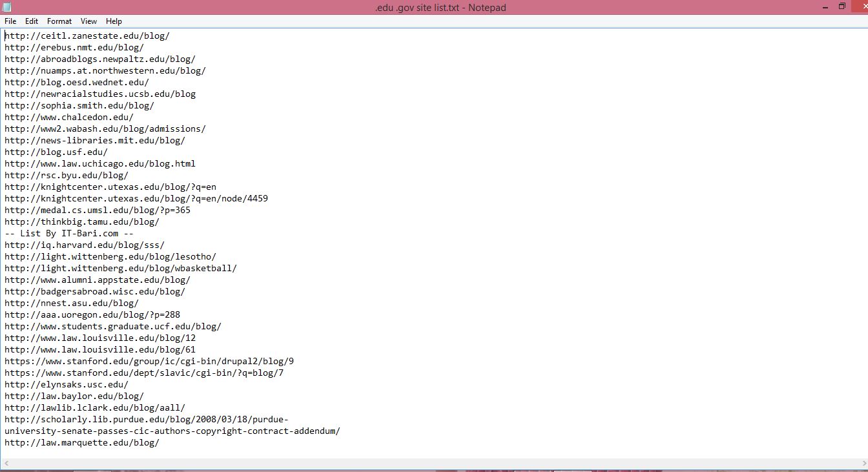Click the nnest.asu.edu blog line
Screen dimensions: 868x472
72,303
